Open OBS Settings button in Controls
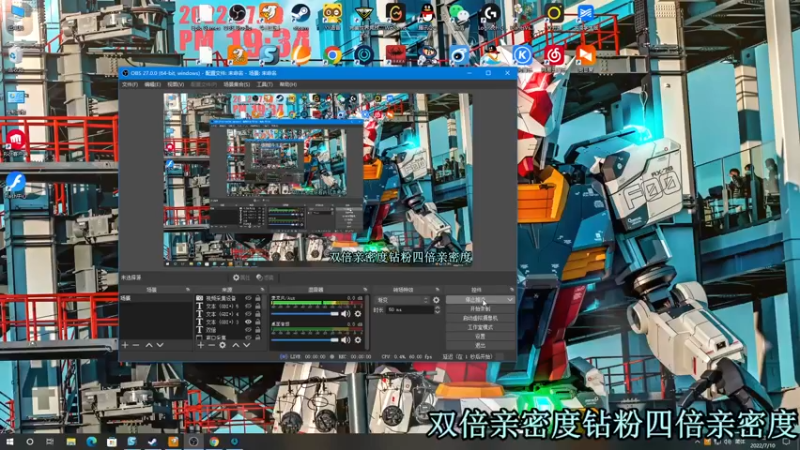This screenshot has height=450, width=800. 480,336
